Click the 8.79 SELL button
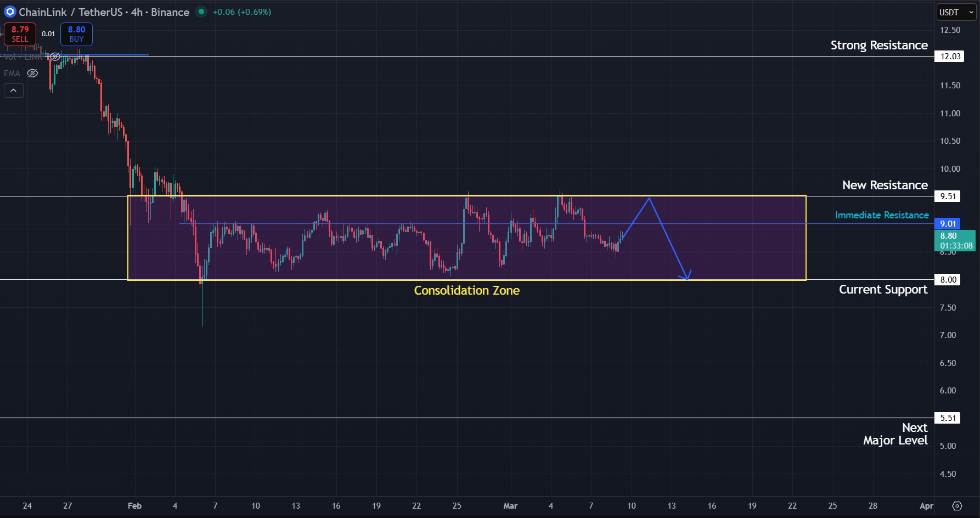The width and height of the screenshot is (980, 518). [x=20, y=34]
